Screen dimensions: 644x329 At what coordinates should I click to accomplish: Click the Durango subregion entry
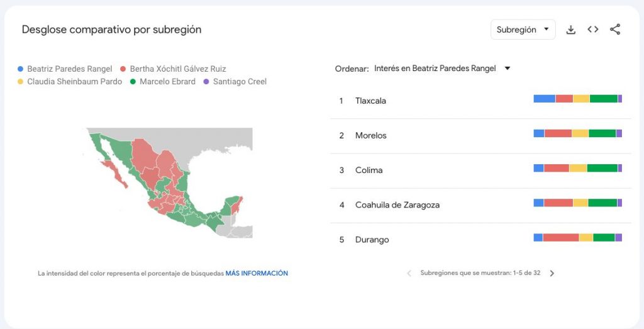tap(372, 240)
